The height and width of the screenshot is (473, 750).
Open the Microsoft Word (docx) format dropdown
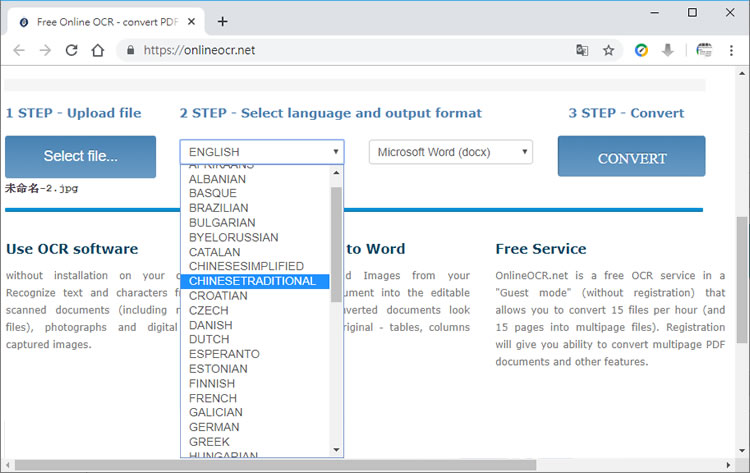pyautogui.click(x=450, y=152)
